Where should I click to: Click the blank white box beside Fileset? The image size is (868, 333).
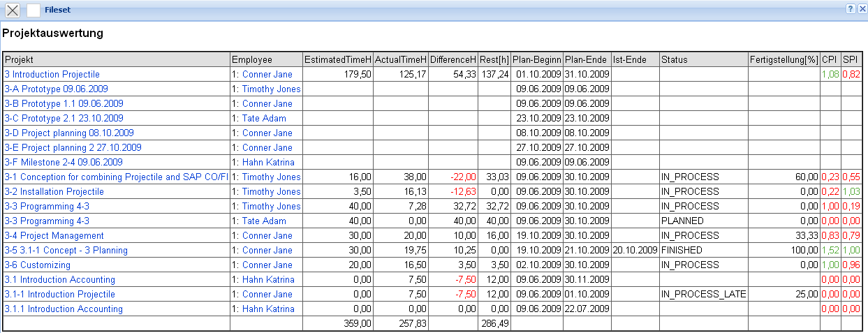(x=33, y=10)
